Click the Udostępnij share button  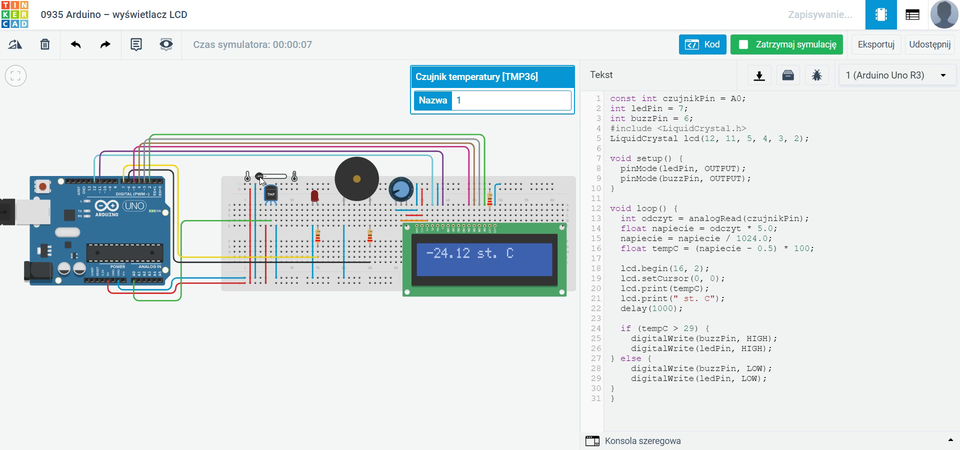click(x=930, y=45)
